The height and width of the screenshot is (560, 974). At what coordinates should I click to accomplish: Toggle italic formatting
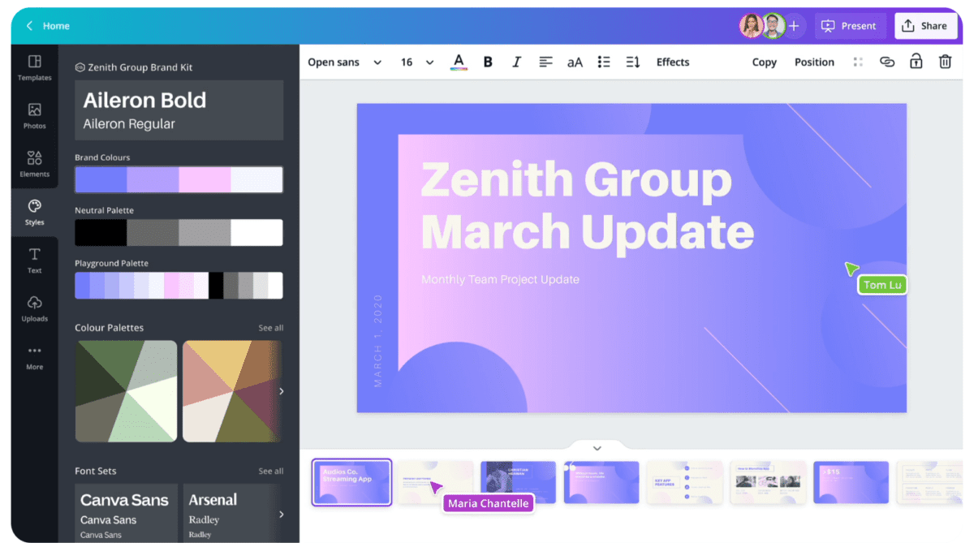pyautogui.click(x=516, y=62)
